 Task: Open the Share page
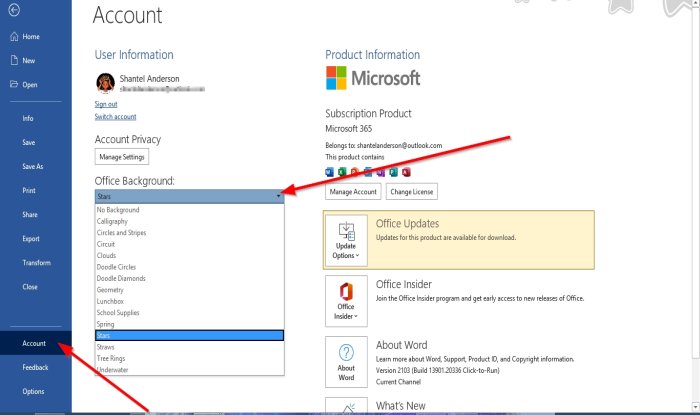coord(30,215)
